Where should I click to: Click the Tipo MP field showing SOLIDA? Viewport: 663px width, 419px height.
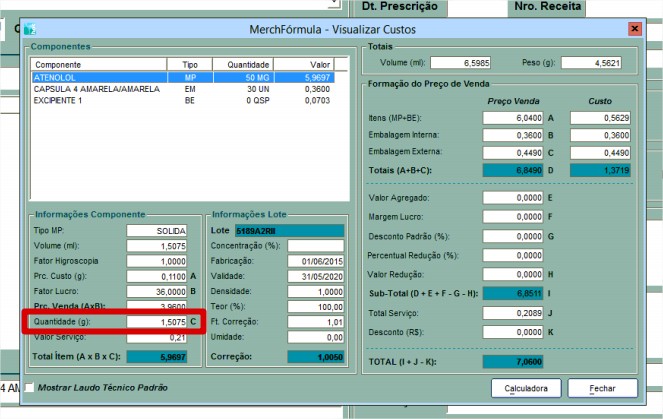coord(156,231)
